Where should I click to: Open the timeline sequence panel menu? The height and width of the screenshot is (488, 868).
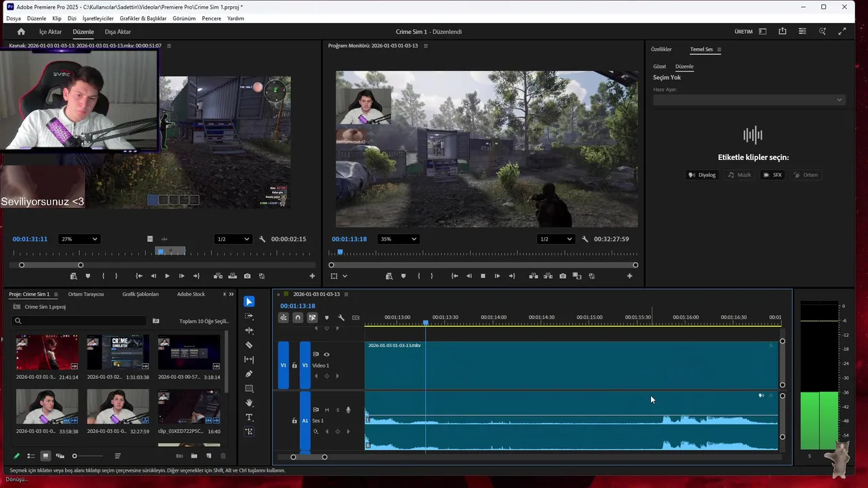coord(346,294)
